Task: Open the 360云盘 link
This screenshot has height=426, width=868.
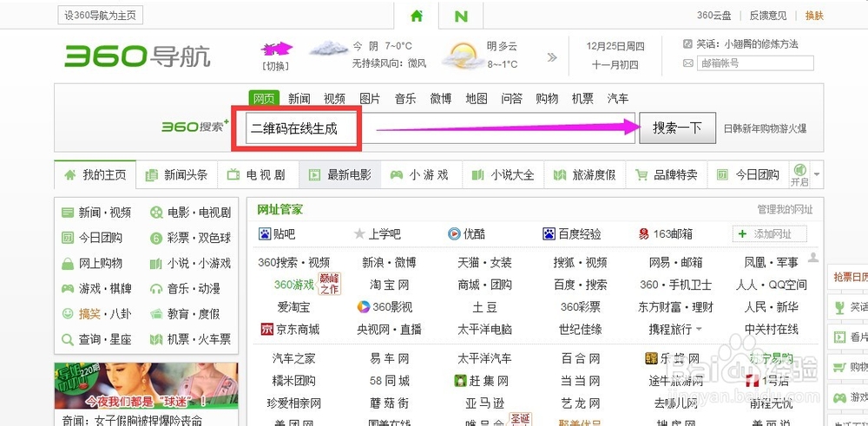Action: point(713,16)
